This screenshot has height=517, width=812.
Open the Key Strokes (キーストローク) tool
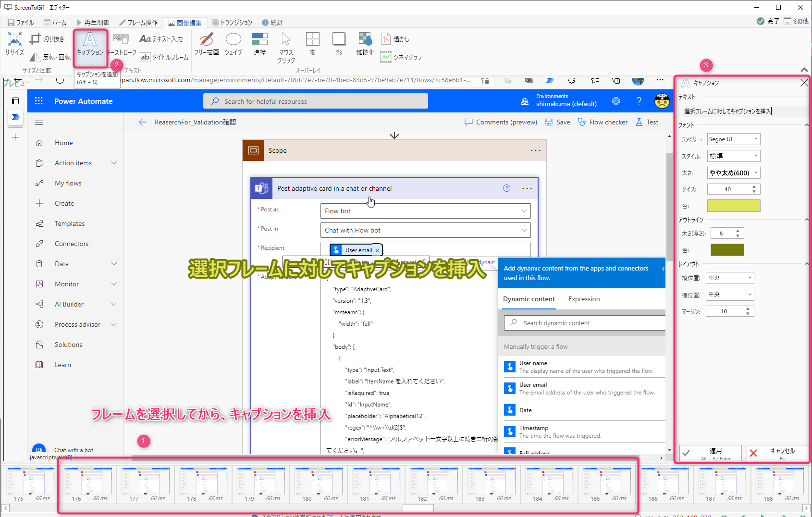(121, 44)
